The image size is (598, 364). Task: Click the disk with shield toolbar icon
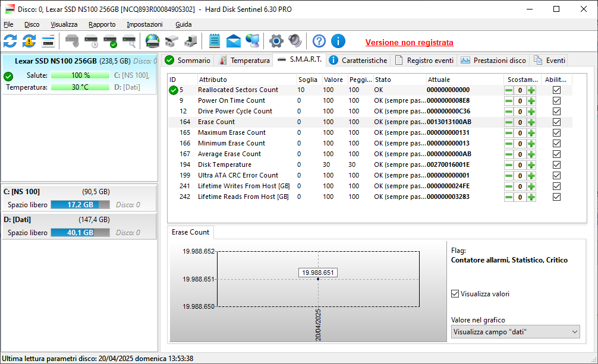coord(72,41)
